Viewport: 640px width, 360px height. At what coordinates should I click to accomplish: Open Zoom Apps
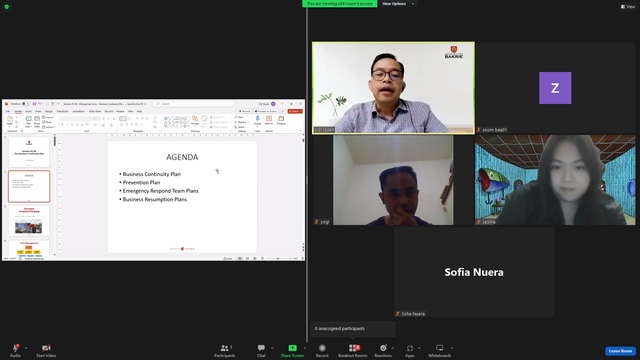410,350
